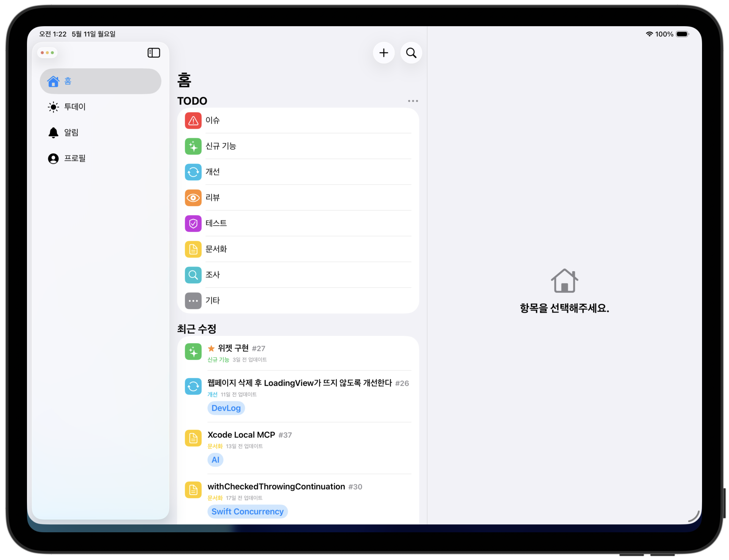Click the 신규 기능 label under 위젯 구현
Image resolution: width=729 pixels, height=560 pixels.
click(x=218, y=360)
